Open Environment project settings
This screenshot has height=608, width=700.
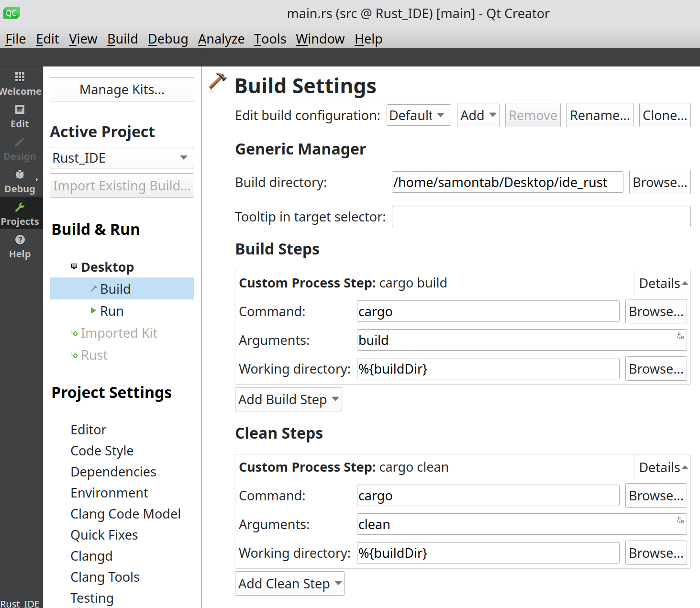(110, 493)
